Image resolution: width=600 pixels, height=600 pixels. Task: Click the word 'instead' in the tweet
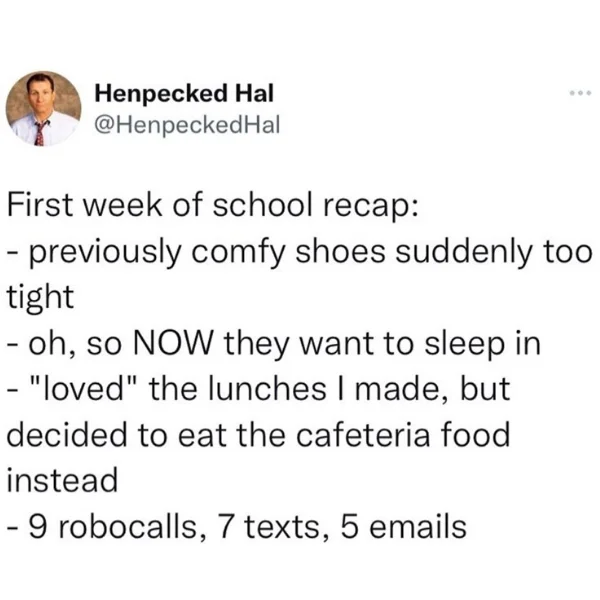(62, 481)
